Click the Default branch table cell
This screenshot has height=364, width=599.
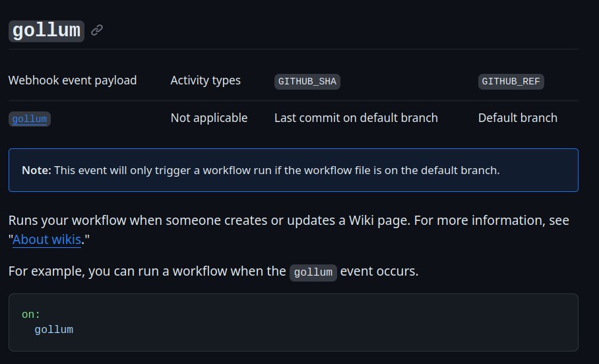(x=518, y=117)
